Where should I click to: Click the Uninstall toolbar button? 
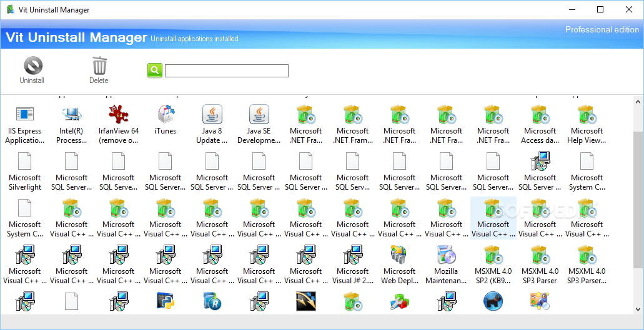point(32,70)
